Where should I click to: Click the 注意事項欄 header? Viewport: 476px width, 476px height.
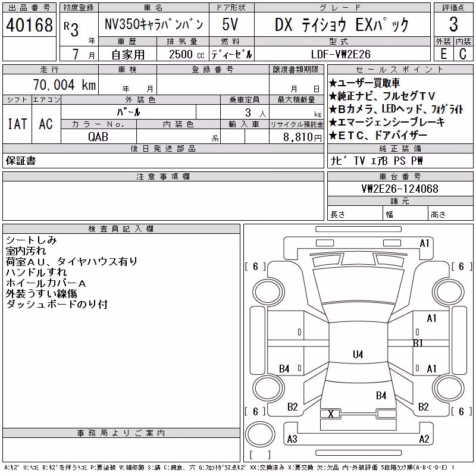163,176
